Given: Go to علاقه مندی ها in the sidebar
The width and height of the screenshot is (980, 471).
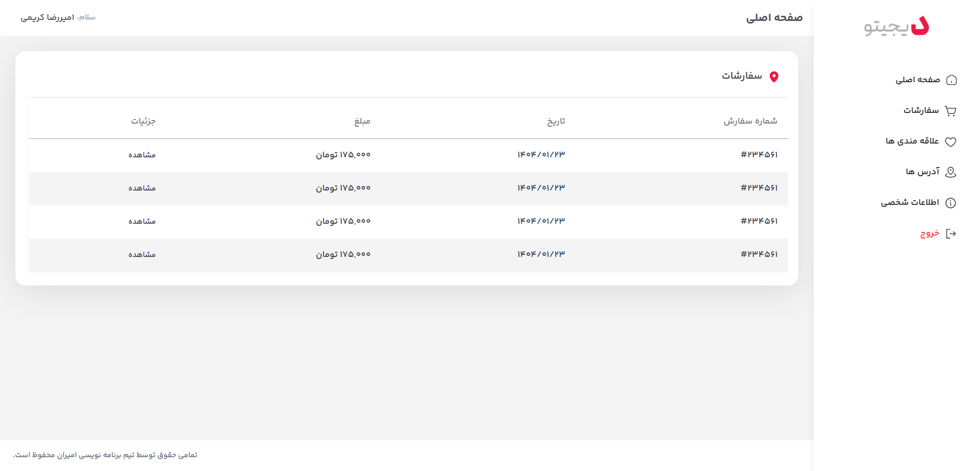Looking at the screenshot, I should 912,141.
